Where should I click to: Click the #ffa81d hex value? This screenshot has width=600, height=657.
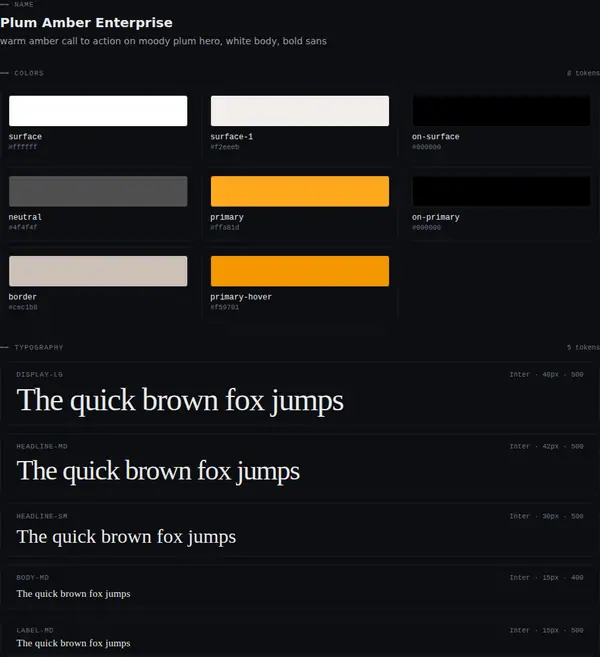225,228
